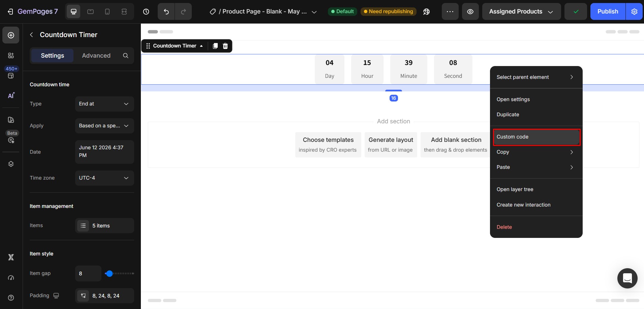Expand the Countdown Timer label caret
The width and height of the screenshot is (644, 309).
(x=202, y=46)
